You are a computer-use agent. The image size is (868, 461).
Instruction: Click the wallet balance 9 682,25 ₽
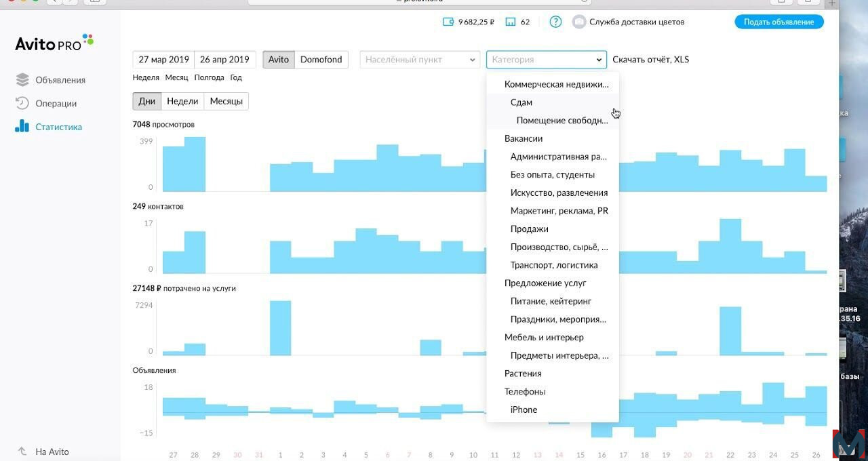click(x=469, y=22)
